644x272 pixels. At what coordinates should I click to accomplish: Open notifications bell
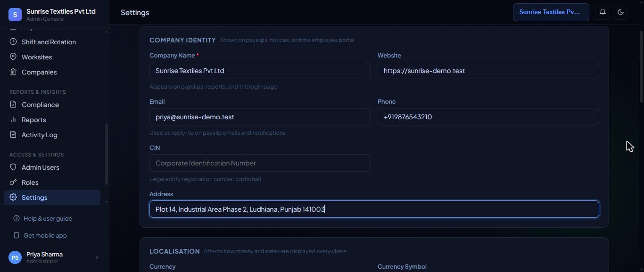coord(603,12)
